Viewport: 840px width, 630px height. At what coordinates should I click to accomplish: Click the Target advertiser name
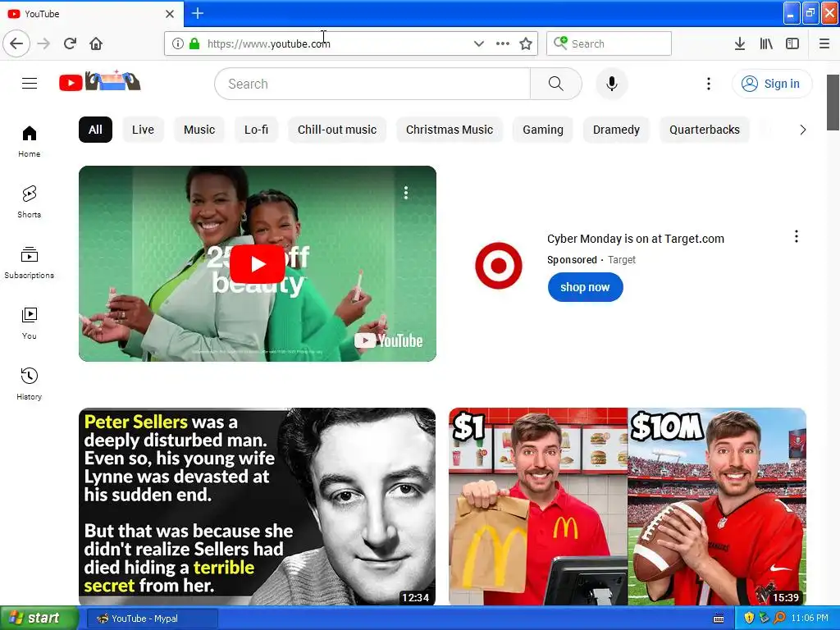click(622, 260)
